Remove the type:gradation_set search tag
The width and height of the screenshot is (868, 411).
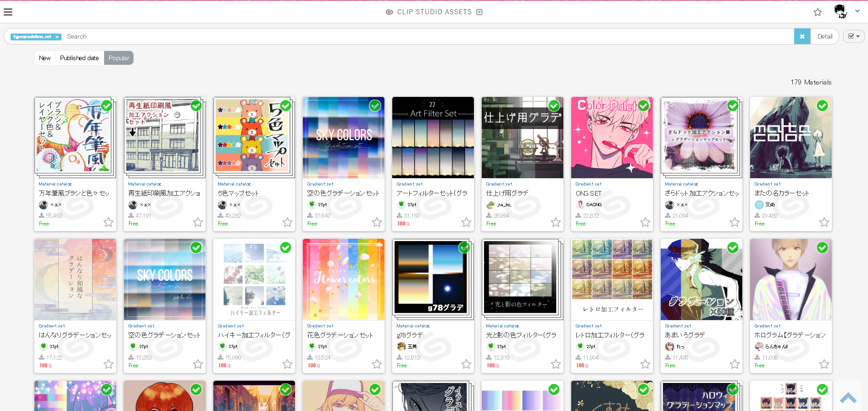pyautogui.click(x=57, y=37)
